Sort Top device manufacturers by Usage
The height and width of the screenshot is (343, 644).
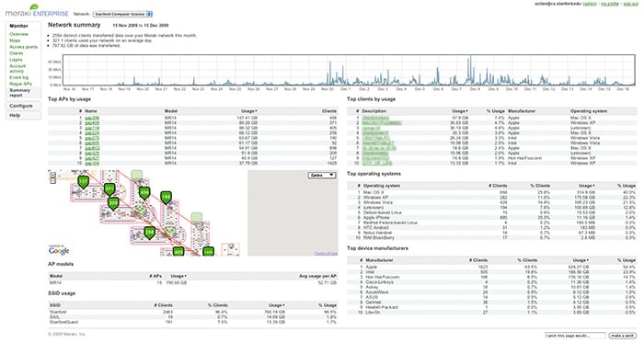581,260
